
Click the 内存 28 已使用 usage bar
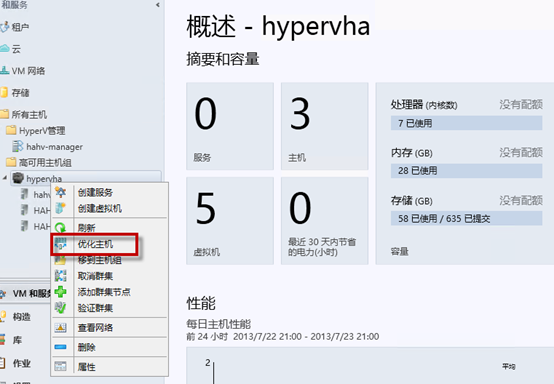(466, 171)
